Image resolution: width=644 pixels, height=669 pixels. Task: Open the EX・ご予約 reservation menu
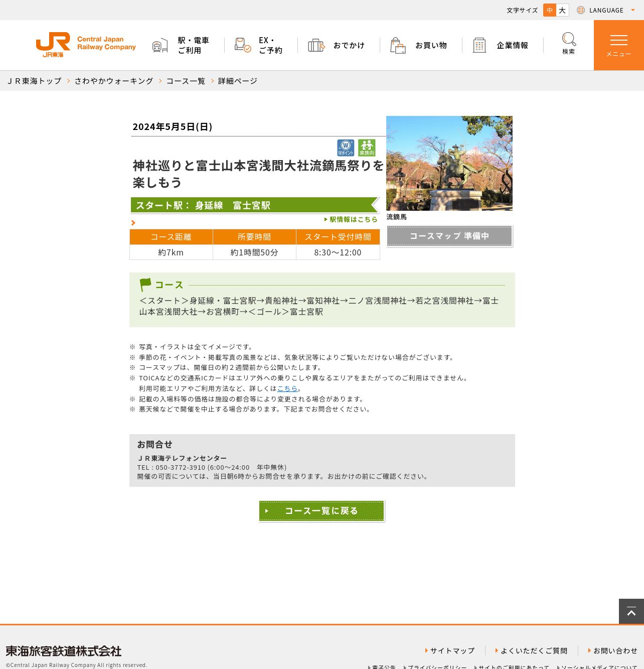[258, 45]
